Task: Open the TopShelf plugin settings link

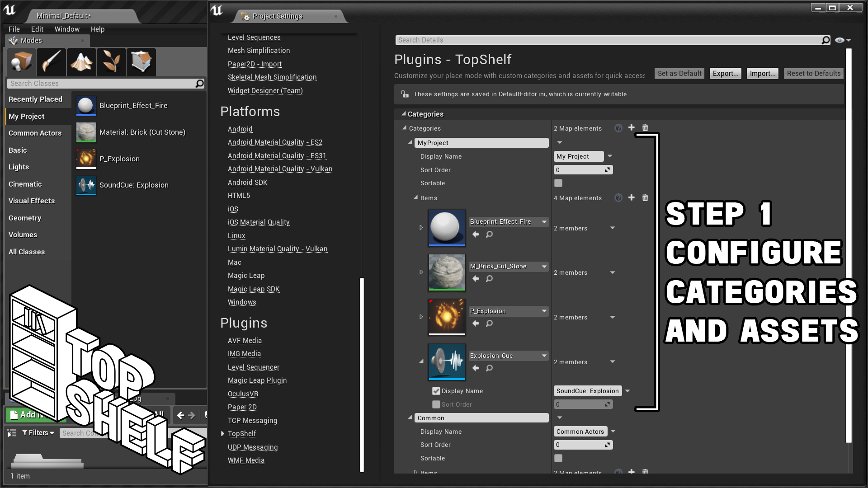Action: point(241,433)
